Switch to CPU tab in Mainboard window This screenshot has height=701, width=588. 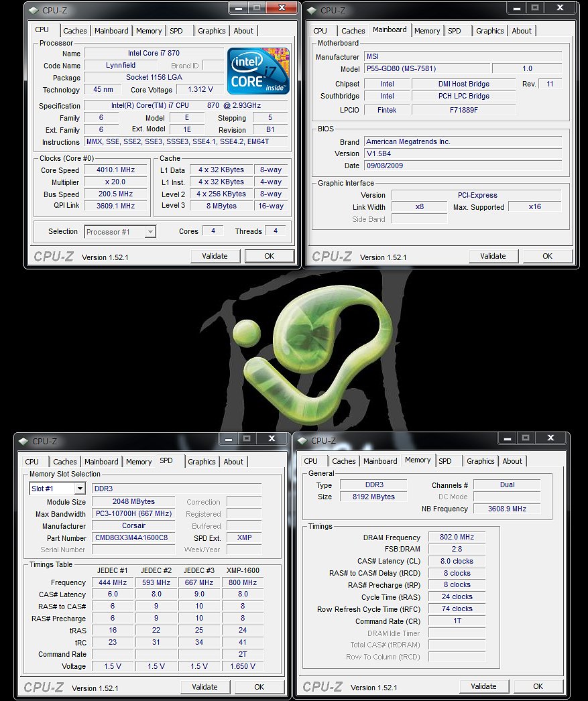pyautogui.click(x=320, y=31)
